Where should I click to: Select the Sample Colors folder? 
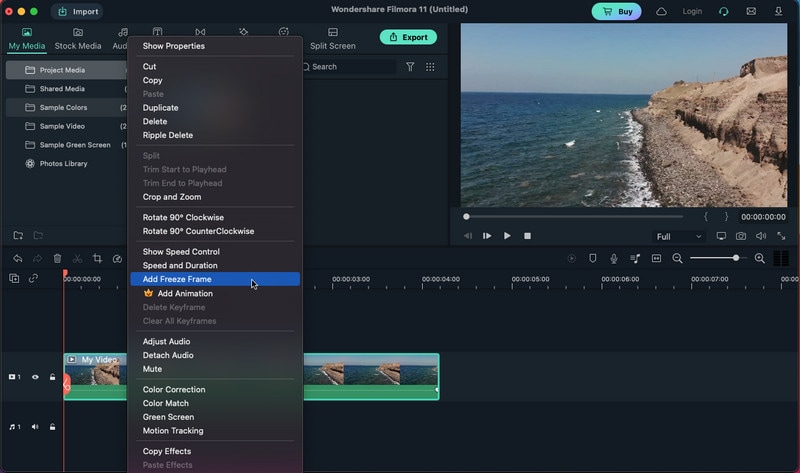tap(63, 107)
